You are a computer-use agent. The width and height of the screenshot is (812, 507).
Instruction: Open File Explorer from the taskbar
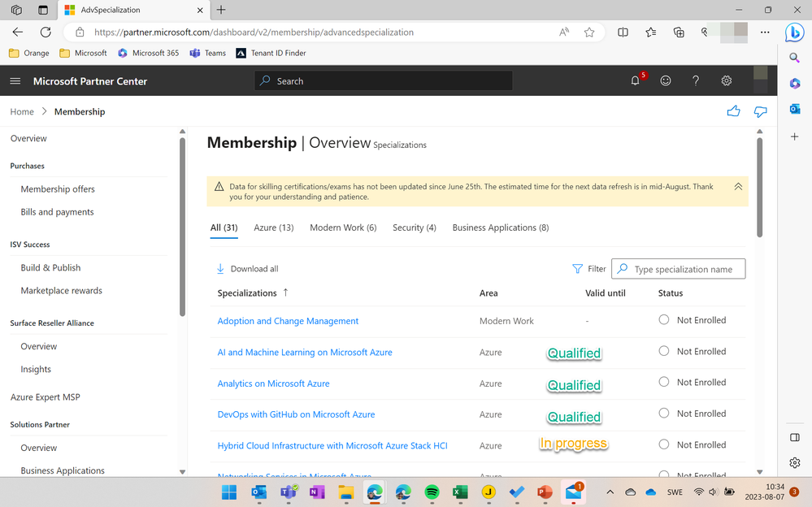tap(346, 492)
